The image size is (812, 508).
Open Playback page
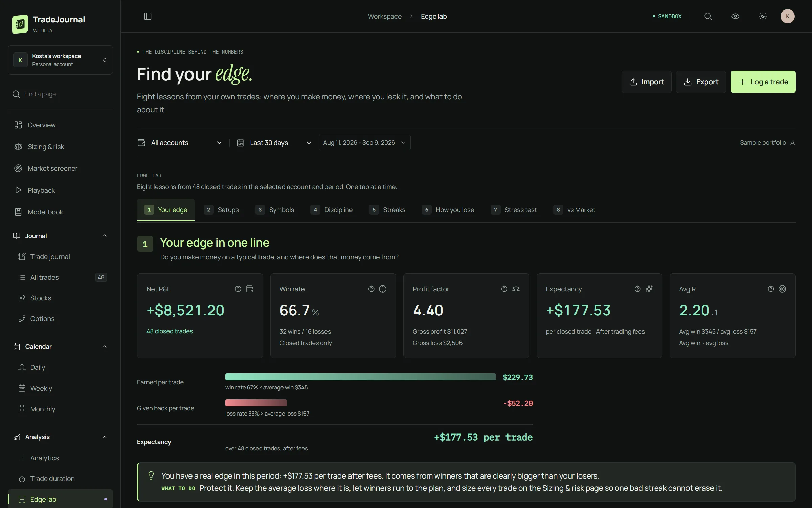point(60,190)
